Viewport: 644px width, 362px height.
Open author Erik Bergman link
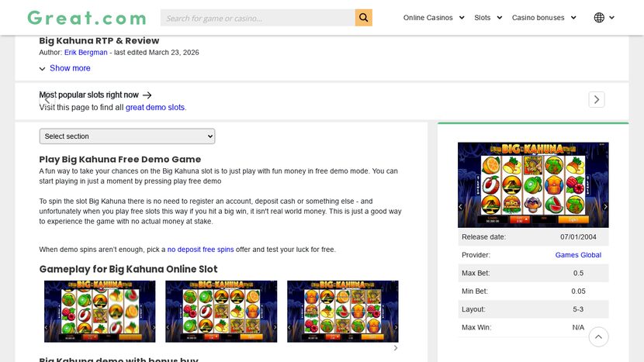point(86,53)
